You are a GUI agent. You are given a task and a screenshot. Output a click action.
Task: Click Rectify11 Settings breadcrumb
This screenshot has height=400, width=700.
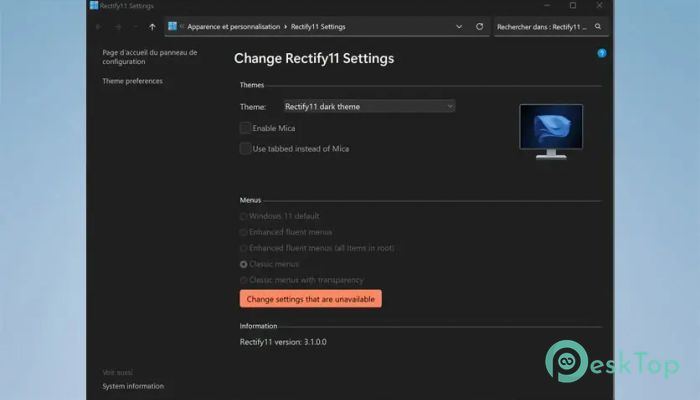click(318, 27)
